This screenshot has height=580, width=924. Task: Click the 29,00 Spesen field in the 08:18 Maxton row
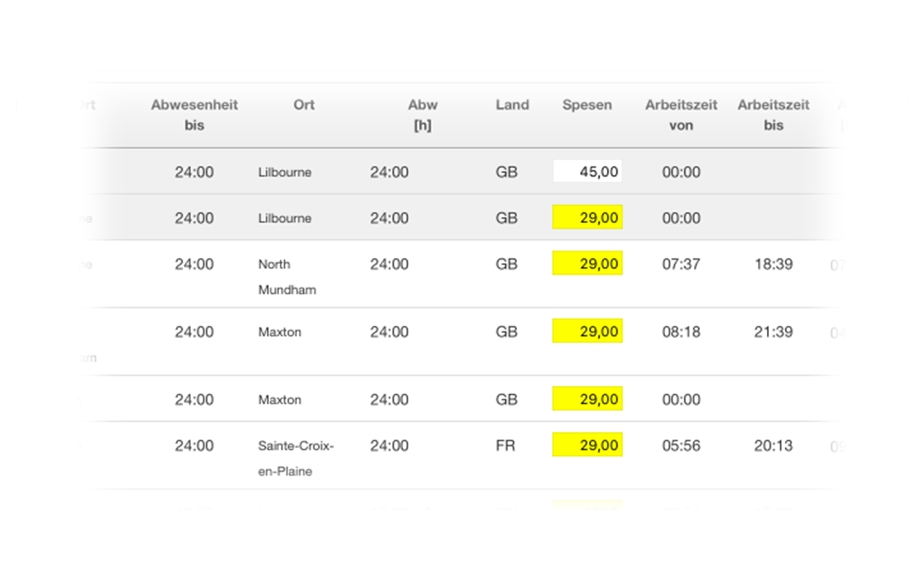point(588,331)
